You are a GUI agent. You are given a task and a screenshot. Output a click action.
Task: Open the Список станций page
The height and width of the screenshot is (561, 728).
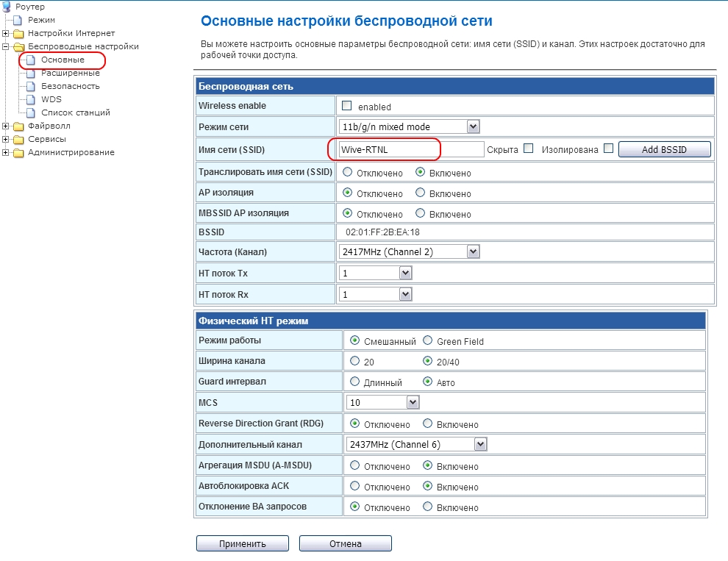[76, 112]
